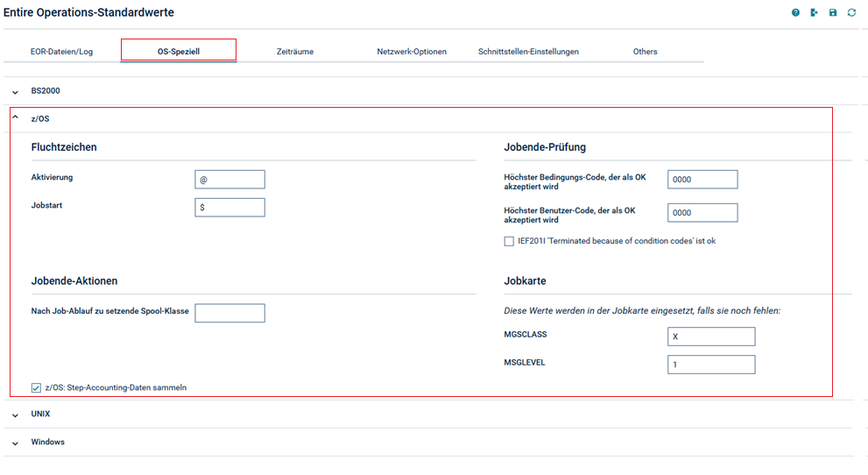Click the Jobstart escape character field
Screen dimensions: 868x475
coord(229,208)
